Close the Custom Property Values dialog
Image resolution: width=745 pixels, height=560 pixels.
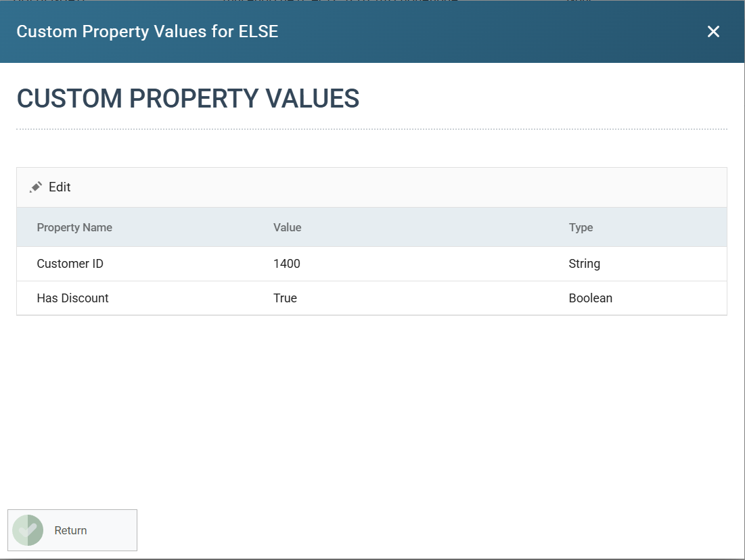pyautogui.click(x=713, y=32)
